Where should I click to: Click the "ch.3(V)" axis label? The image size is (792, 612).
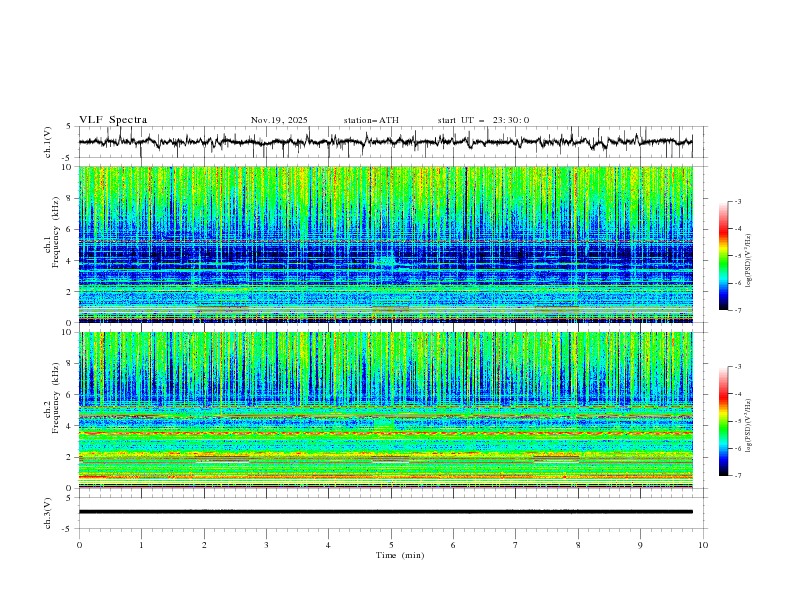(x=48, y=513)
